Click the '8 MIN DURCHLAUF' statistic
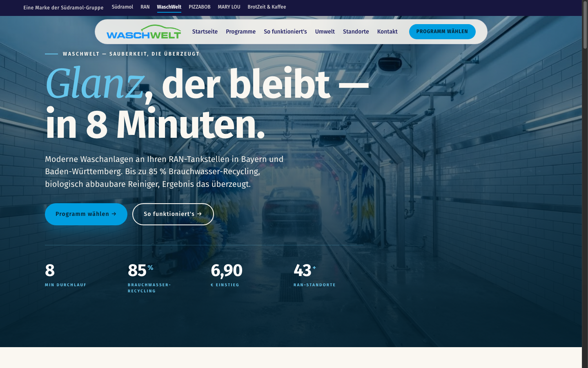This screenshot has height=368, width=588. tap(66, 274)
